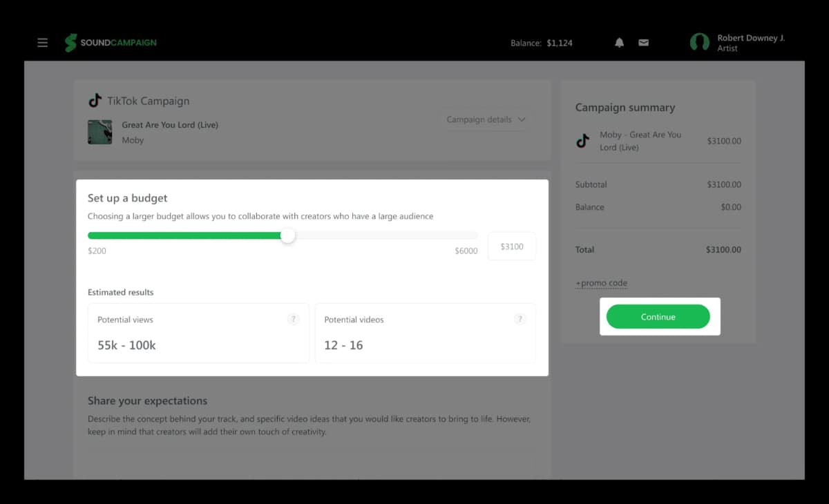Click the user avatar headphones icon
Screen dimensions: 829x504
700,43
